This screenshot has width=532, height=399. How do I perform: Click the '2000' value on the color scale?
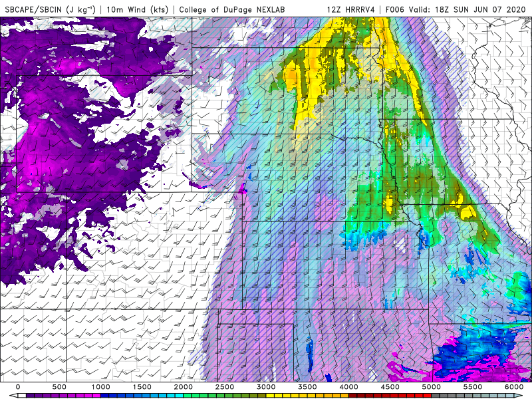[x=184, y=387]
